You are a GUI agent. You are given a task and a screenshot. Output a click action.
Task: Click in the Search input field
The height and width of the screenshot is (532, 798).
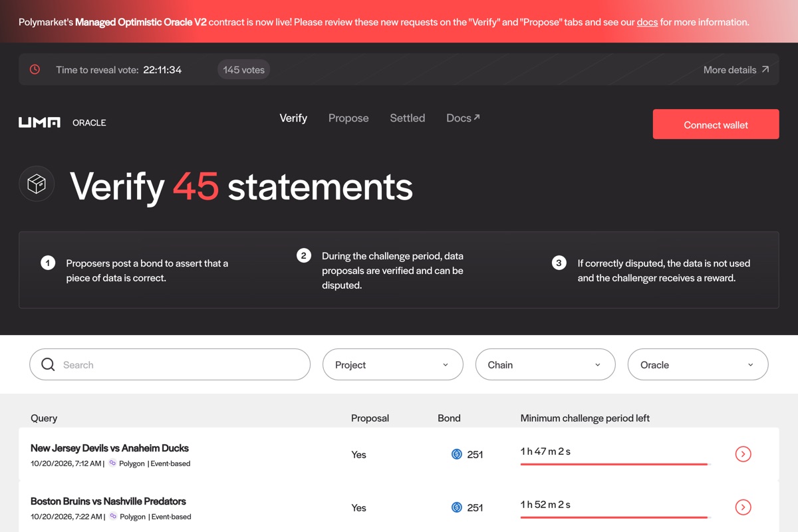[x=170, y=364]
